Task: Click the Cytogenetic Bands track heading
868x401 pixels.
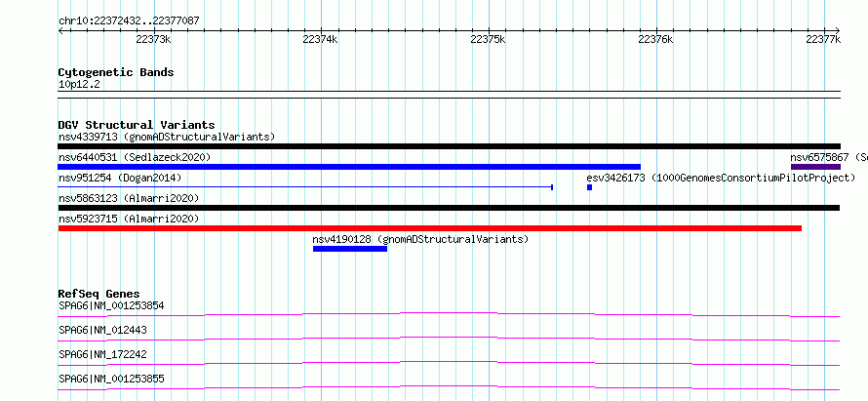Action: pyautogui.click(x=116, y=72)
